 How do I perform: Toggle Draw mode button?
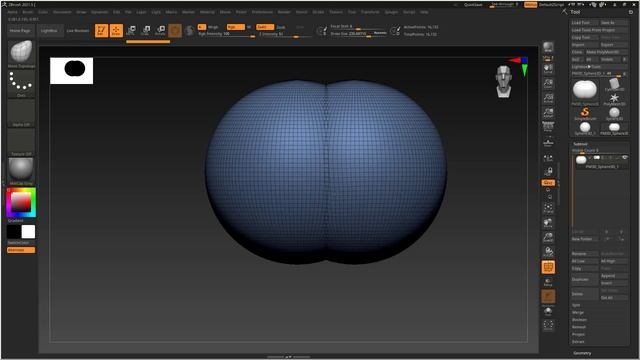tap(116, 31)
